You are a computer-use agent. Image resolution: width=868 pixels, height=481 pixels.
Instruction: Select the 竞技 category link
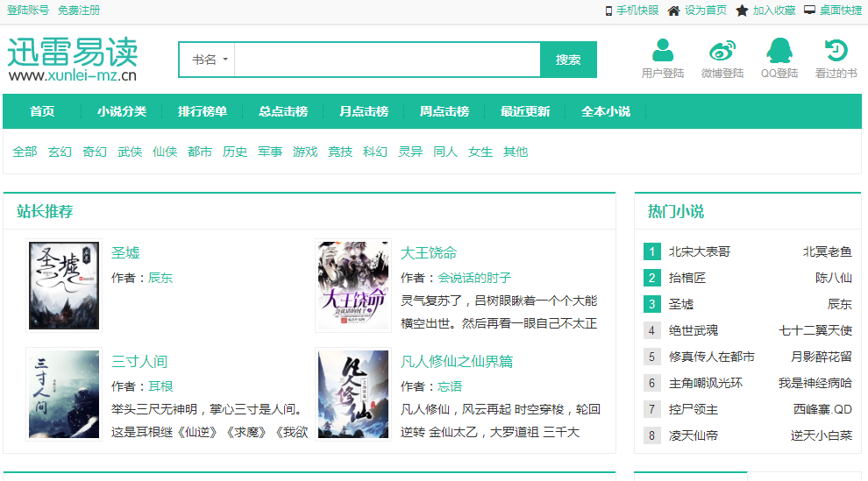pos(340,152)
